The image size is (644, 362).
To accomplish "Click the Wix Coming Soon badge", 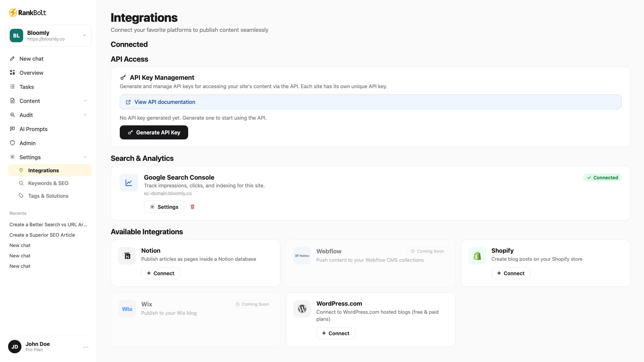I will 252,304.
